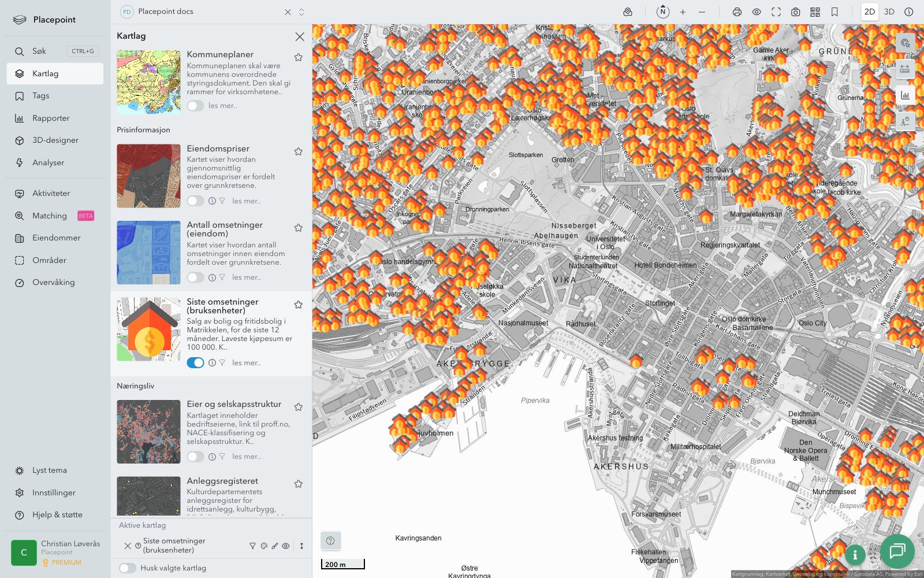Open filter for Antall omsetninger layer

tap(222, 277)
